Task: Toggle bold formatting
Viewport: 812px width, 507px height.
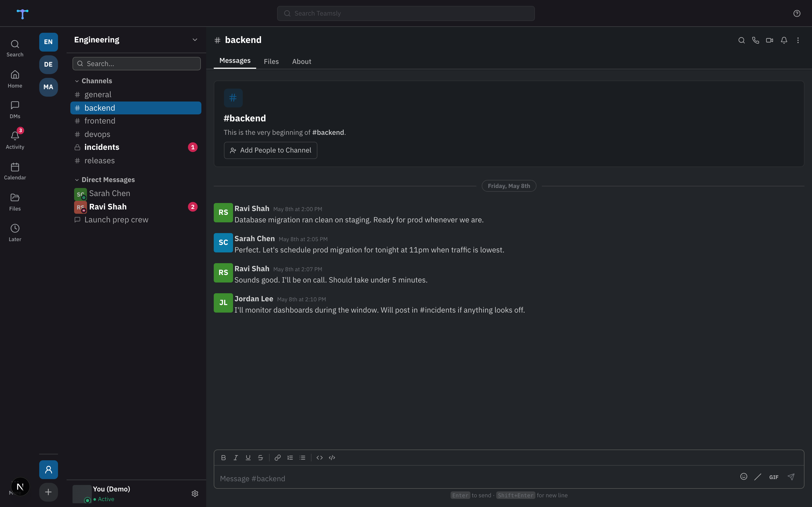Action: pyautogui.click(x=223, y=458)
